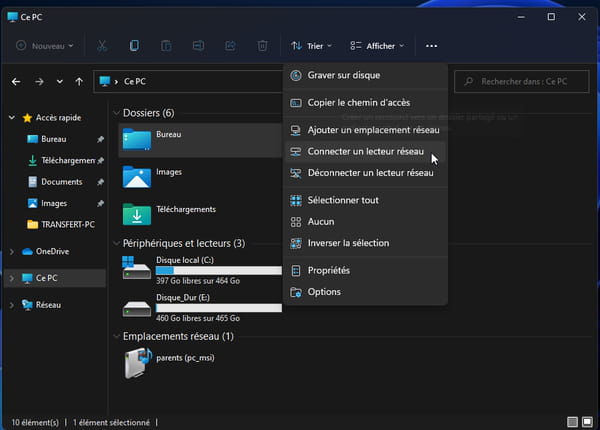The width and height of the screenshot is (600, 430).
Task: Click the 1 élément sélectionné status text
Action: (111, 422)
